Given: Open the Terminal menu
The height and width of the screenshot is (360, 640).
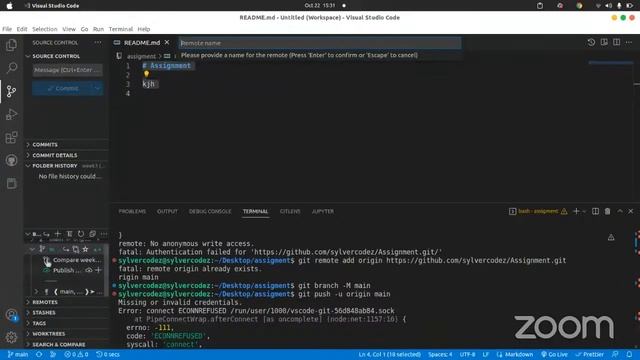Looking at the screenshot, I should point(120,29).
